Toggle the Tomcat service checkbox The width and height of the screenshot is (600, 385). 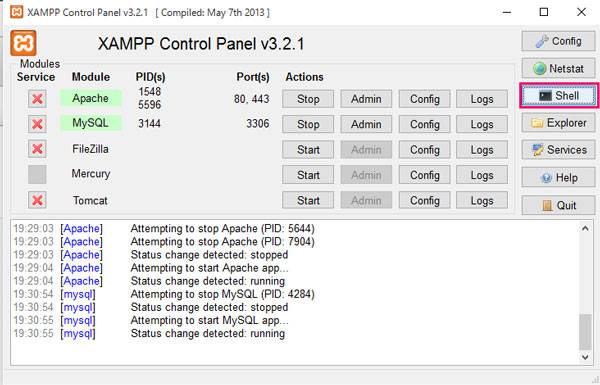[x=37, y=200]
